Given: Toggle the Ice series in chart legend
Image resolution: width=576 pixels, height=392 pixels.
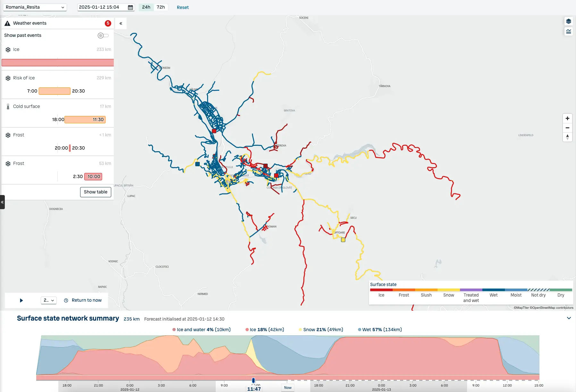Looking at the screenshot, I should (265, 330).
